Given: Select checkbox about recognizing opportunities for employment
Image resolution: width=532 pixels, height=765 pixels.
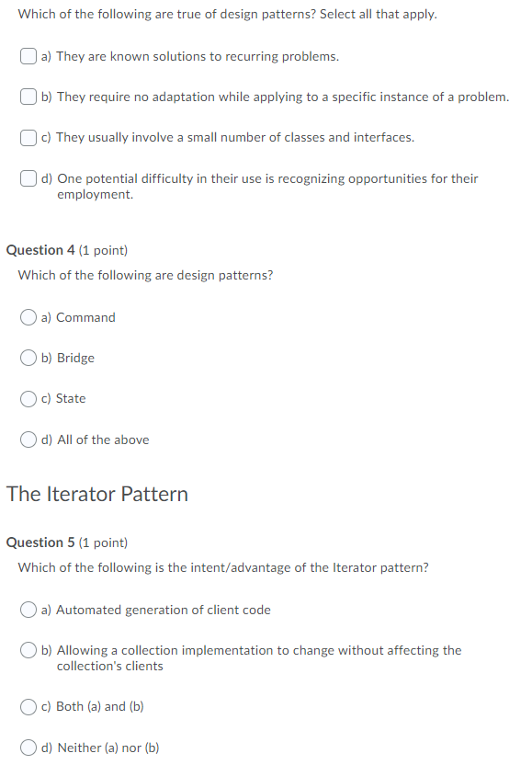Looking at the screenshot, I should [x=28, y=178].
